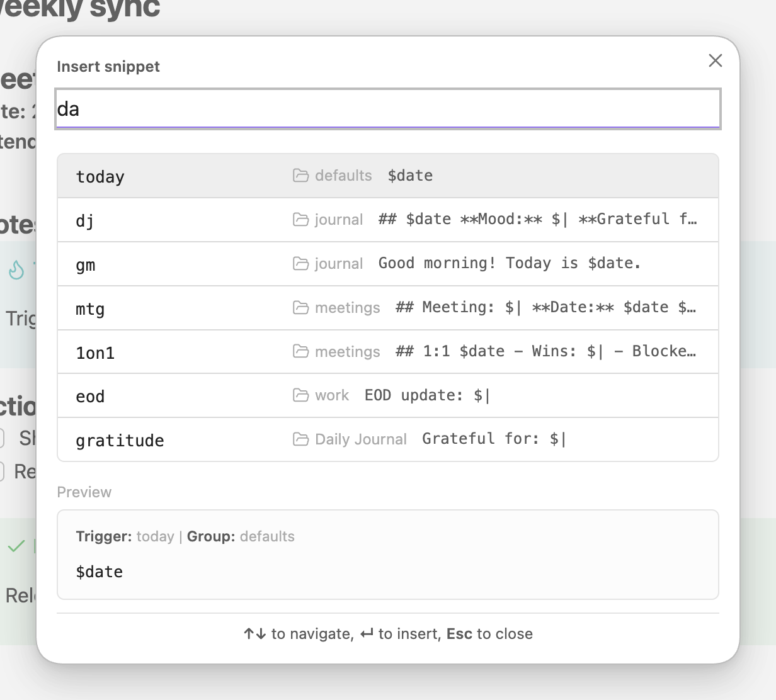
Task: Choose the 'gm' snippet
Action: [388, 264]
